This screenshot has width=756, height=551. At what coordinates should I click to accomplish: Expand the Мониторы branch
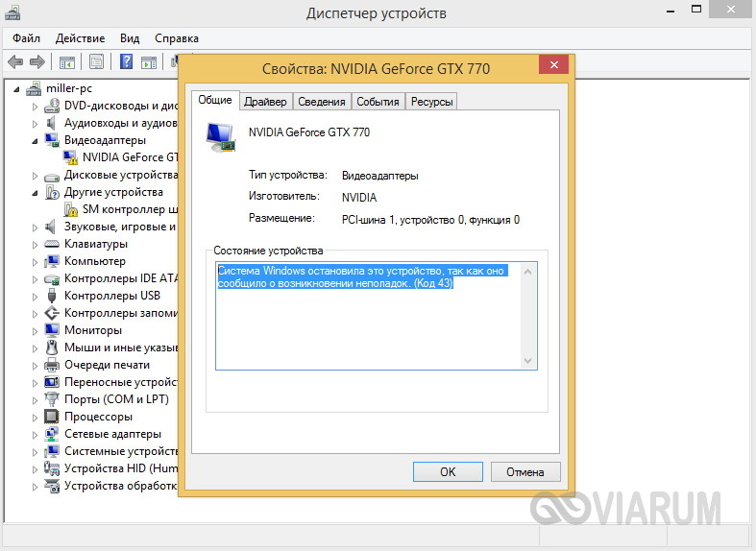point(35,331)
